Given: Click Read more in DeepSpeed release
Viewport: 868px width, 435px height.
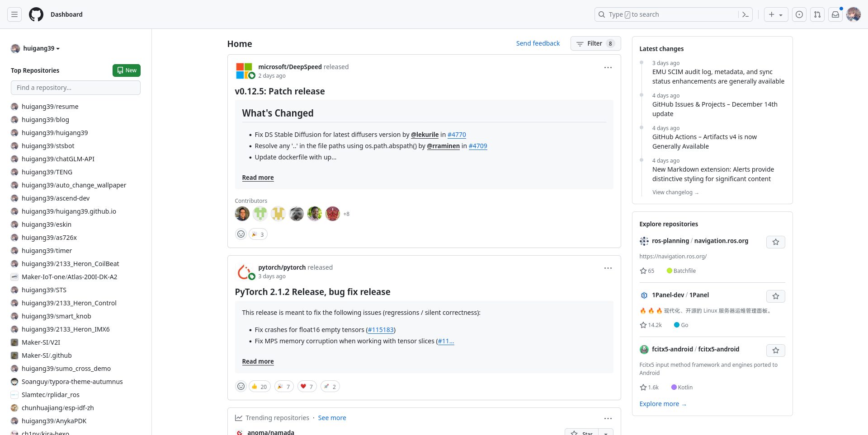Looking at the screenshot, I should pyautogui.click(x=258, y=178).
